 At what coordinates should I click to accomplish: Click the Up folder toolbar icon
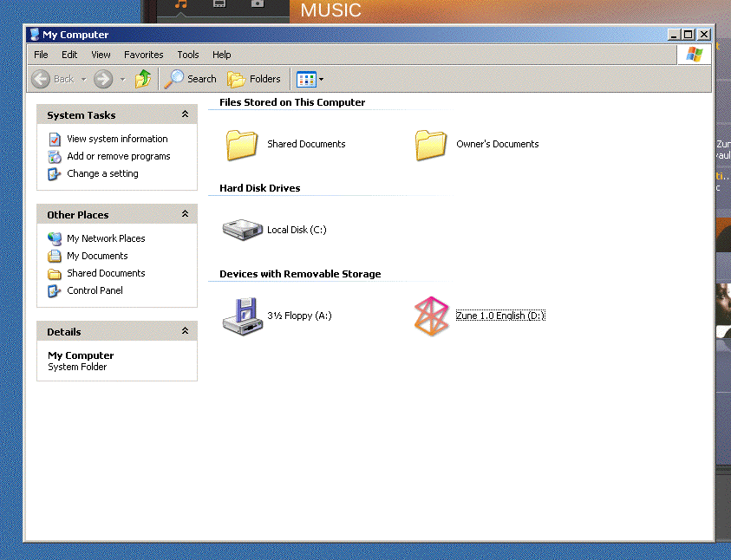click(143, 79)
